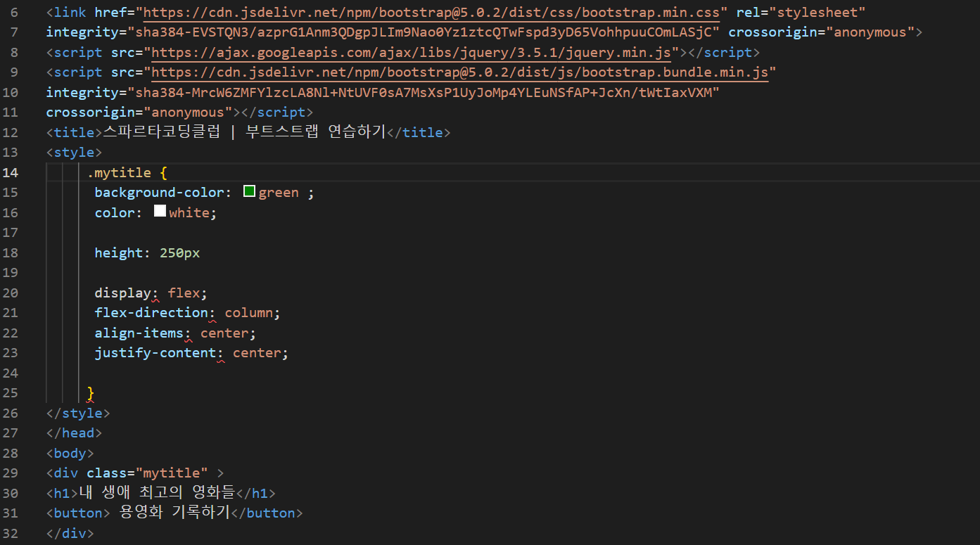
Task: Click the green color swatch before green
Action: pyautogui.click(x=249, y=191)
